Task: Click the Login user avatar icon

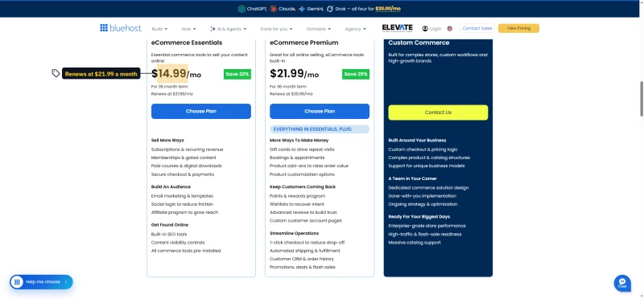Action: (x=425, y=29)
